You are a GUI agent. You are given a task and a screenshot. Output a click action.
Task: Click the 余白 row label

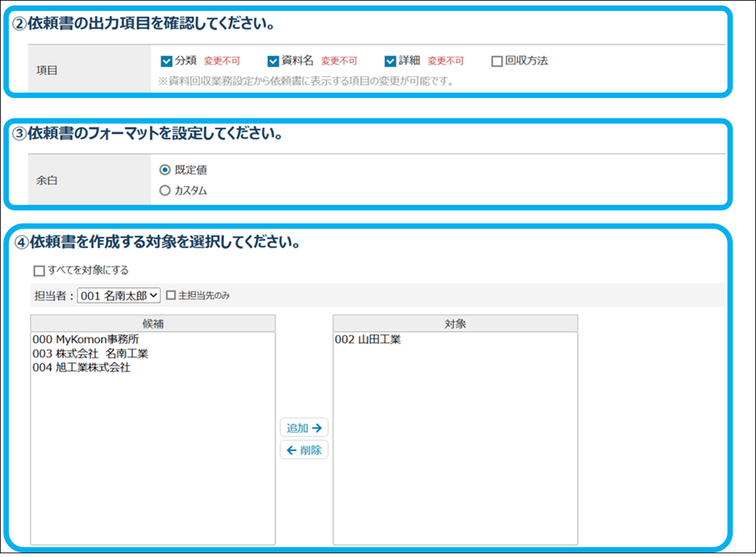tap(48, 180)
